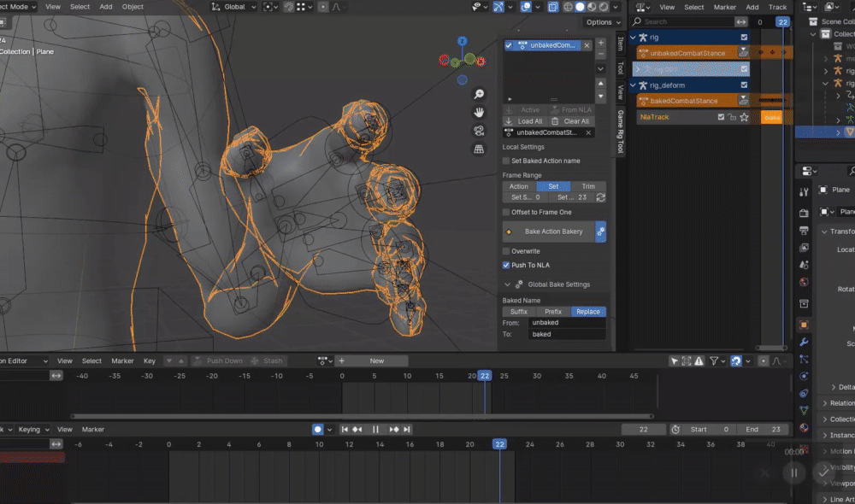Enable Set Baked Action name checkbox
The height and width of the screenshot is (504, 855).
tap(506, 161)
